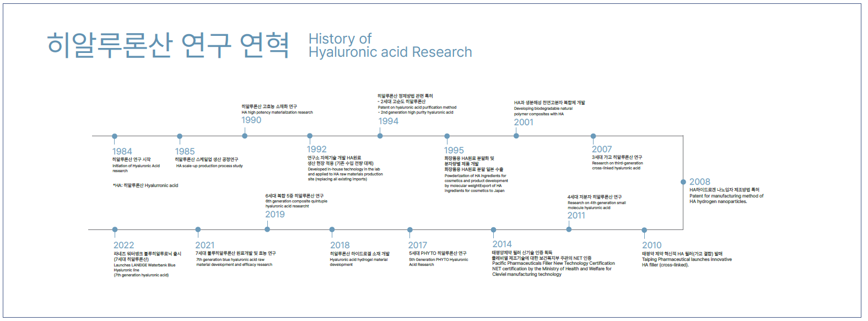Select the timeline dot above 1992
Viewport: 868px width, 321px height.
310,136
